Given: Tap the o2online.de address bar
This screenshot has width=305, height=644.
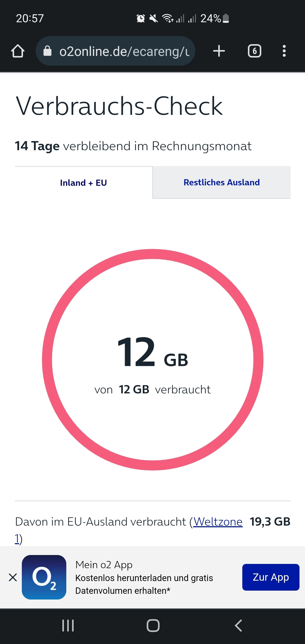Looking at the screenshot, I should click(x=124, y=51).
